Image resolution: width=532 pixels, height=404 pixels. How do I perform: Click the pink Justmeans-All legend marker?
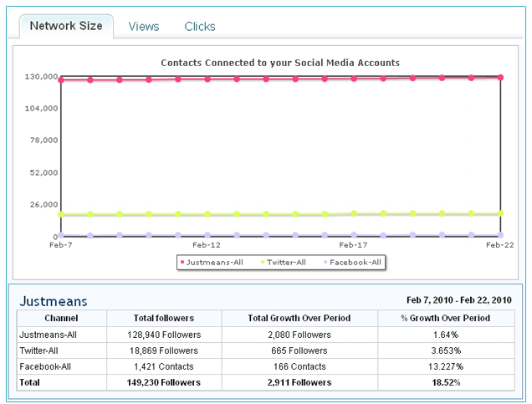(182, 262)
